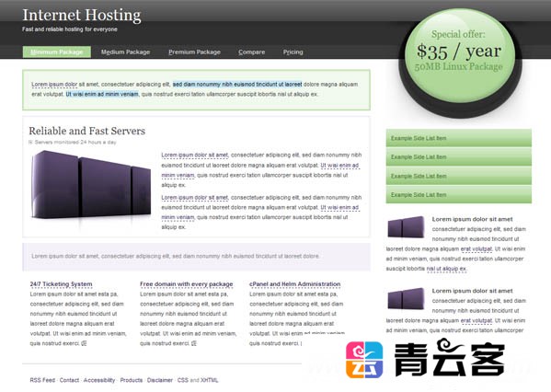The height and width of the screenshot is (392, 551).
Task: Click the Internet Hosting site title
Action: click(82, 15)
